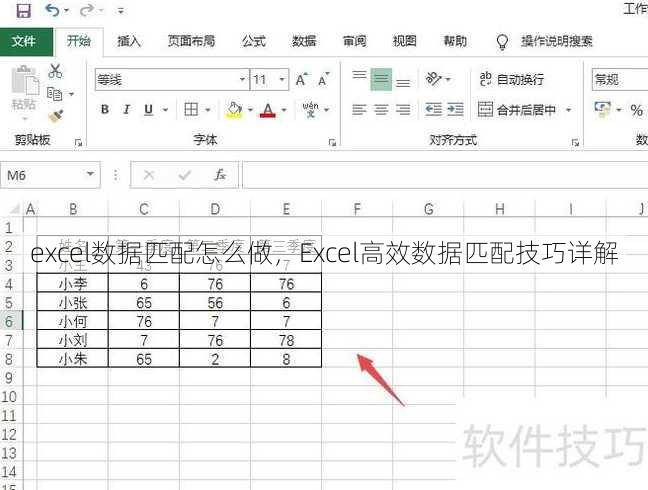Click the Center align icon
The image size is (648, 490).
tap(381, 110)
